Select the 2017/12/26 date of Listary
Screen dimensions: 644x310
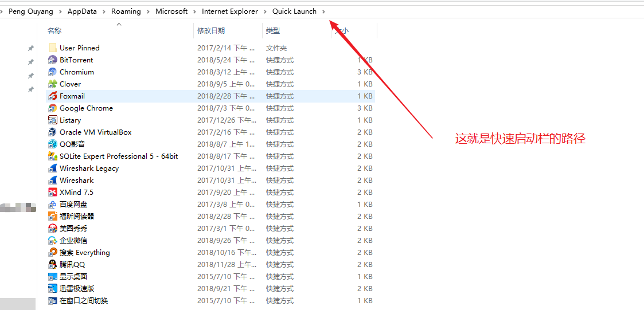coord(226,120)
